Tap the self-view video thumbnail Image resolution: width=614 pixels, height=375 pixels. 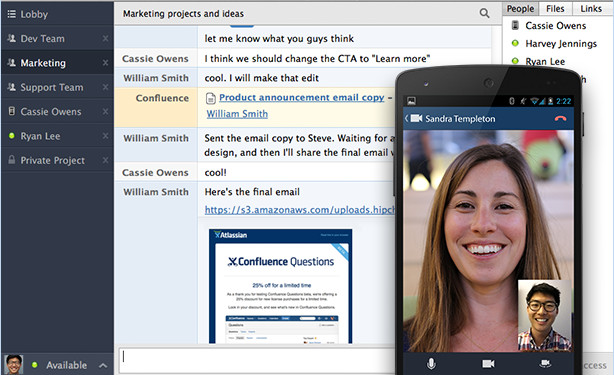tap(544, 315)
